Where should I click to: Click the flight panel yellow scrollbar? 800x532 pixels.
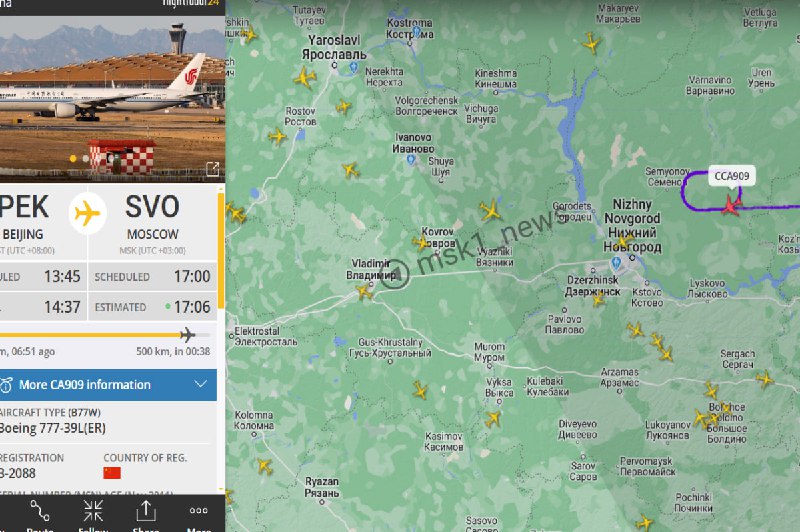pos(221,250)
